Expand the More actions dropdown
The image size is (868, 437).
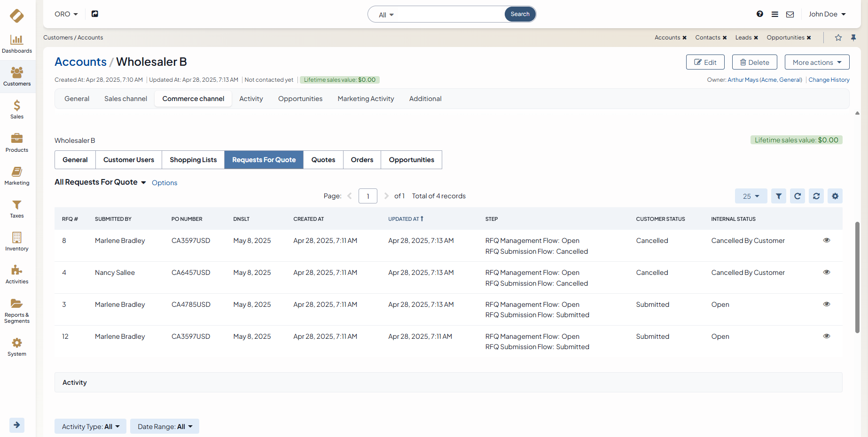pyautogui.click(x=817, y=62)
